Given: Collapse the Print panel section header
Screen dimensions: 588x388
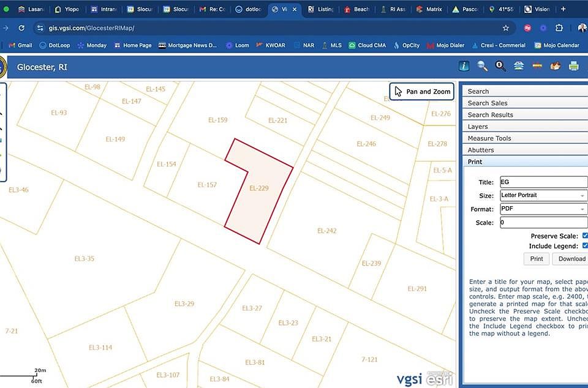Looking at the screenshot, I should click(x=525, y=162).
